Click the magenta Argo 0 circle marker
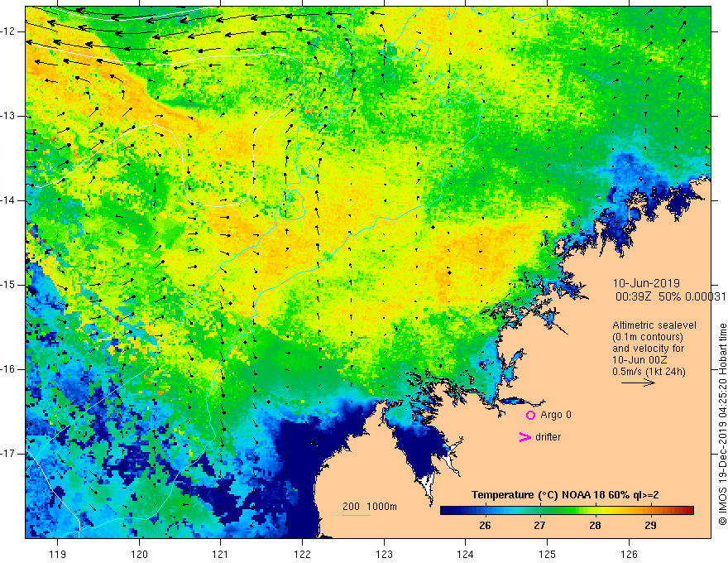 coord(530,415)
